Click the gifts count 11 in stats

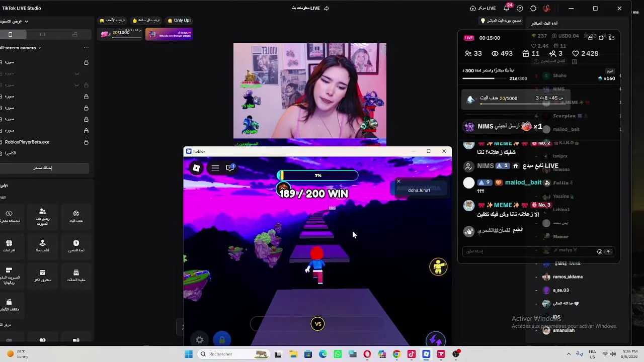(x=531, y=53)
